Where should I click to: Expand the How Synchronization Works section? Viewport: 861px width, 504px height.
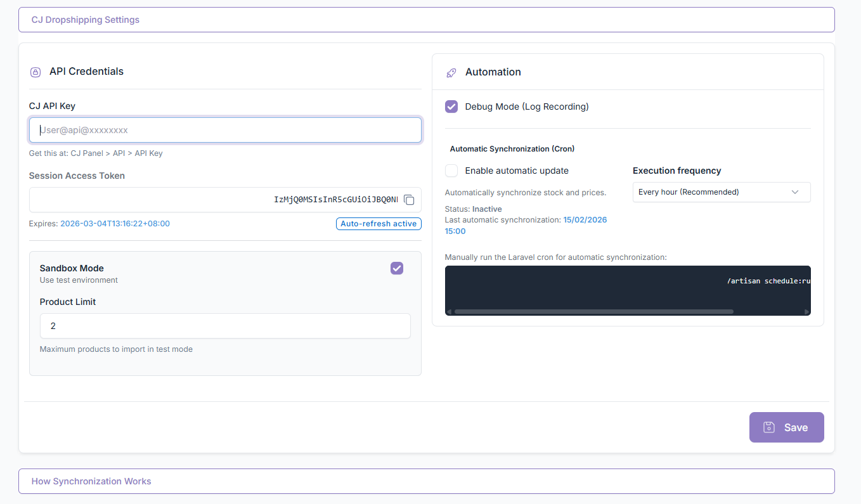[426, 481]
